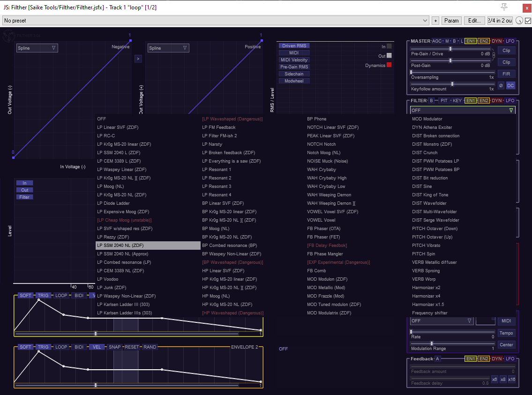This screenshot has height=395, width=532.
Task: Enable the DC filter button
Action: point(510,85)
